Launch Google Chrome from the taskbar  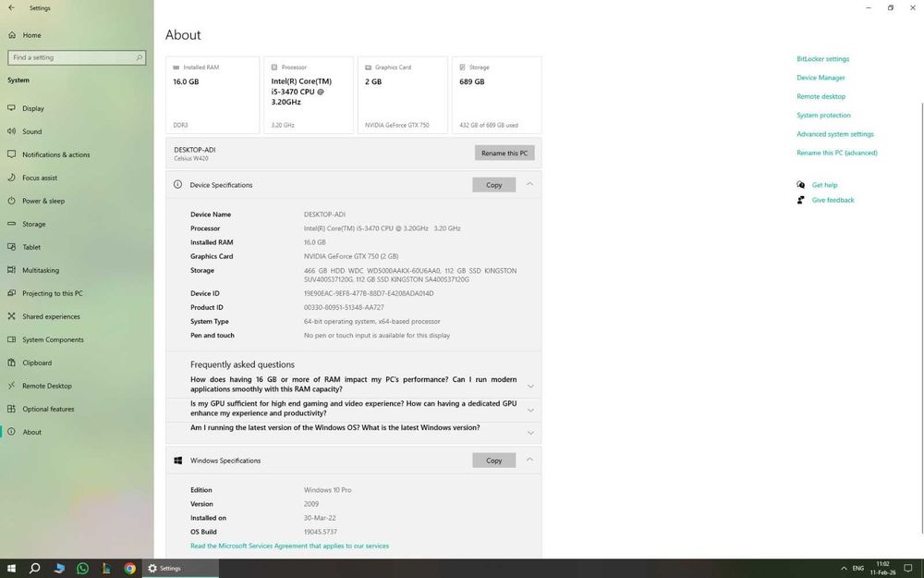pos(130,569)
